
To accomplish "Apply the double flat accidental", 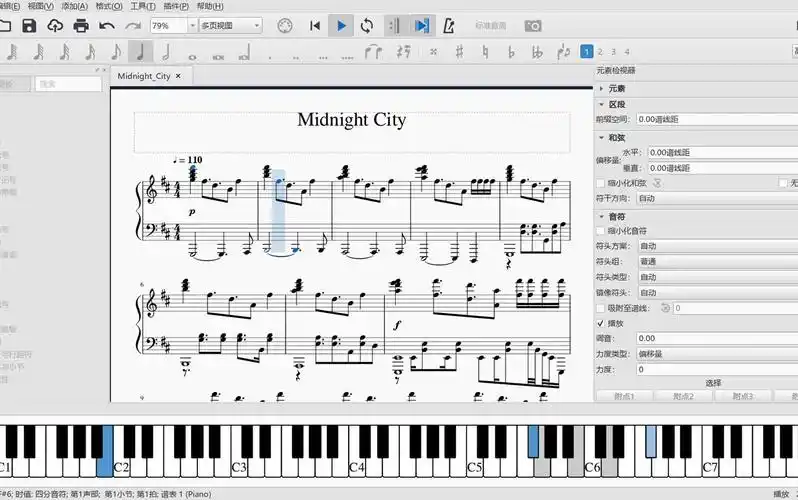I will coord(537,52).
